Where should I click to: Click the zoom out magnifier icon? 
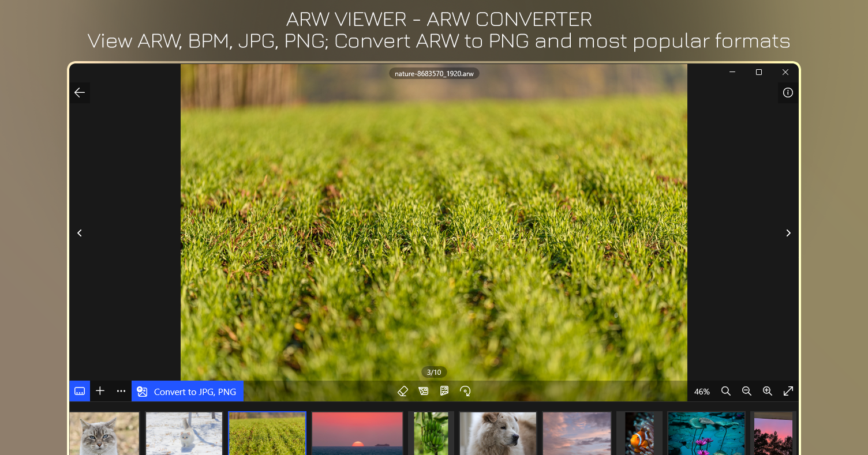click(x=746, y=391)
